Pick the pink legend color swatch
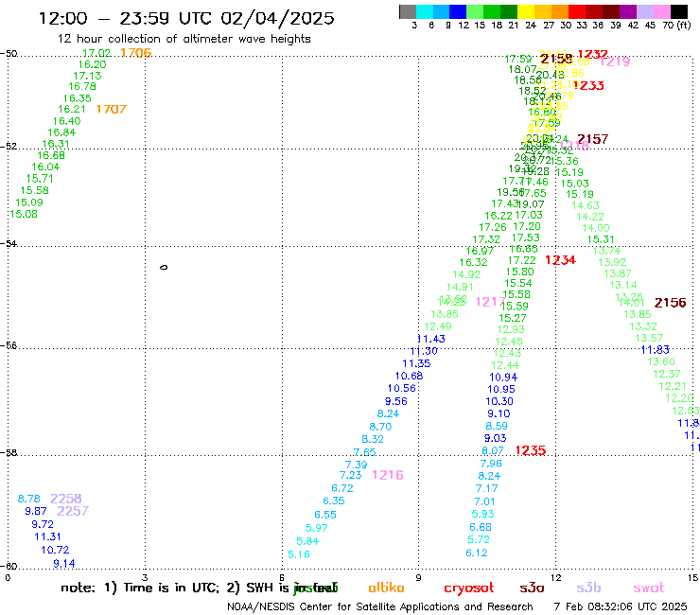 662,11
